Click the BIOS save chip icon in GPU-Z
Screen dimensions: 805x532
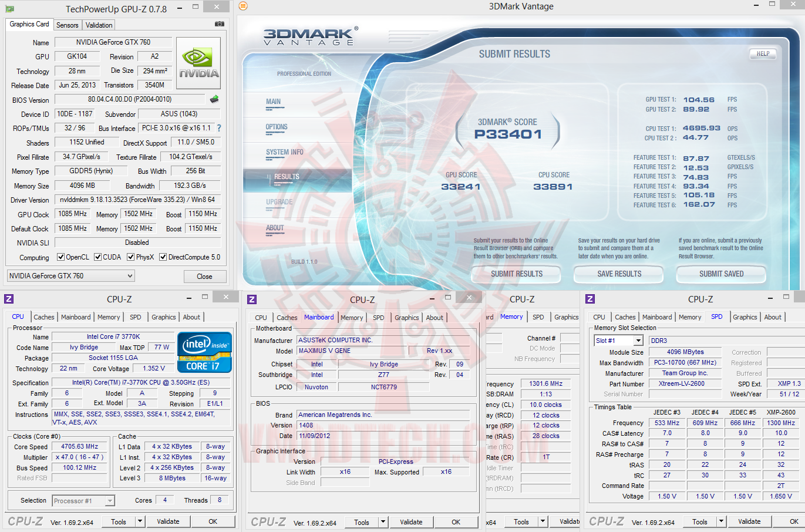tap(214, 99)
